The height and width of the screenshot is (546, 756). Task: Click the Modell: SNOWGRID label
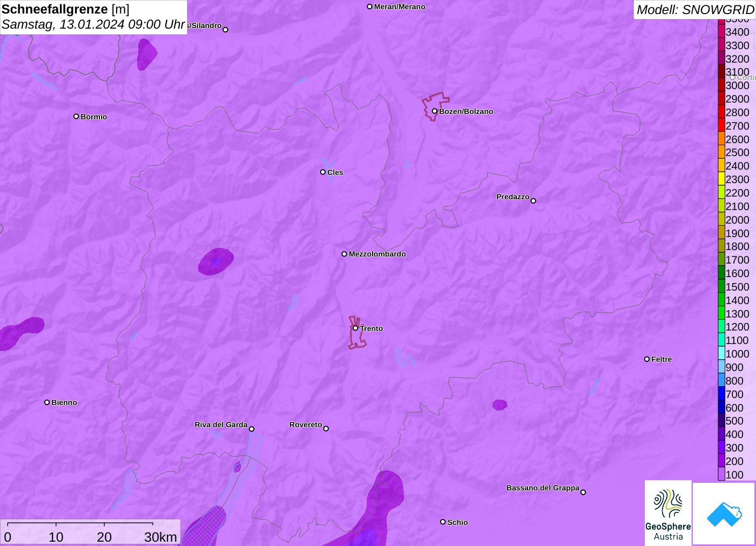click(x=695, y=10)
